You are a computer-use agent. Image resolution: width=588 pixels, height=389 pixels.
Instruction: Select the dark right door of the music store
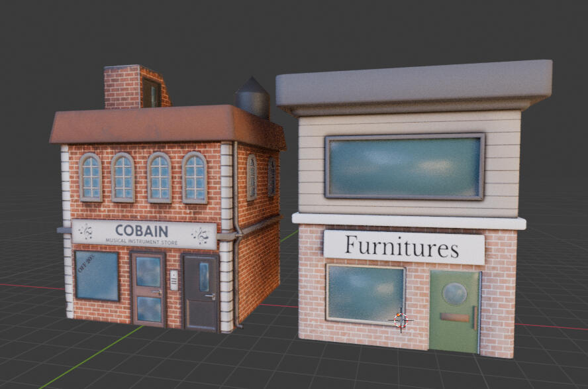201,292
